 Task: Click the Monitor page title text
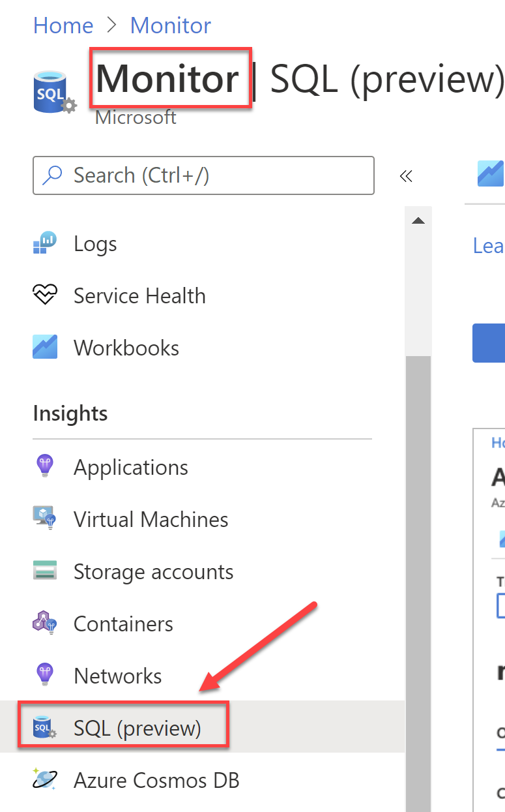point(167,79)
